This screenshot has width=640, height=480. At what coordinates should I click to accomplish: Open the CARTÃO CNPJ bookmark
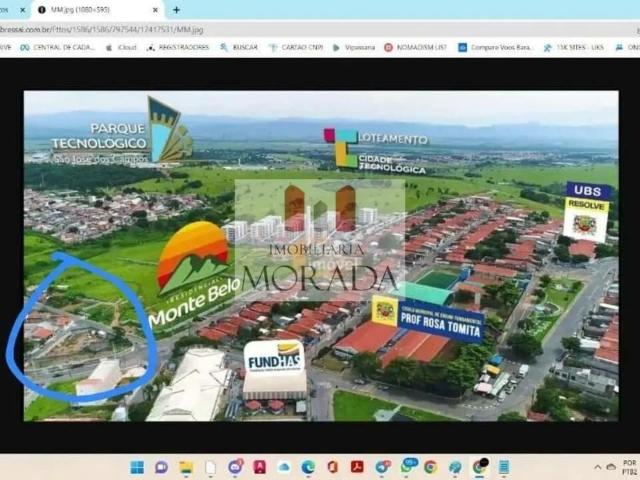296,47
